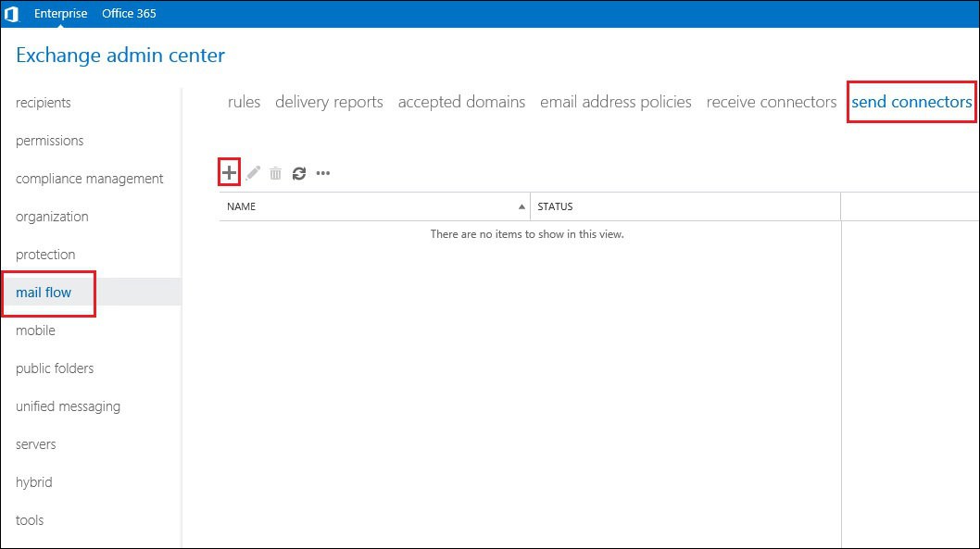Go to permissions in the sidebar
Screen dimensions: 980x549
pos(49,141)
